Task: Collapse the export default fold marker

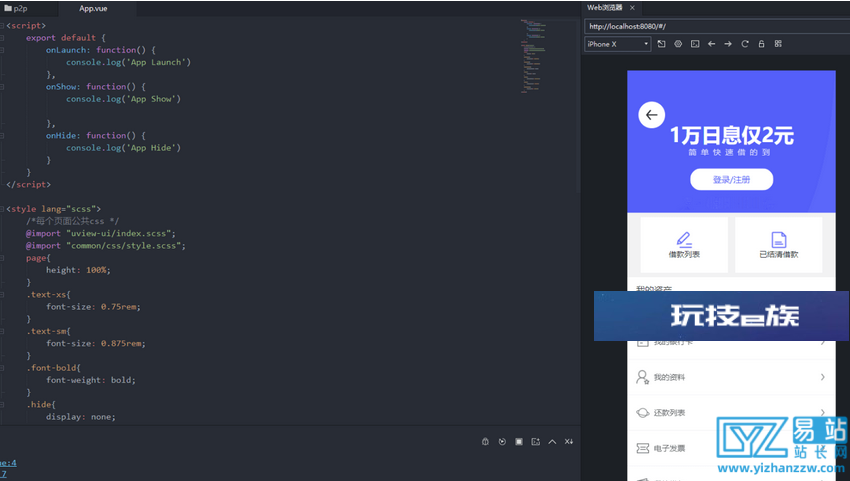Action: pyautogui.click(x=2, y=38)
